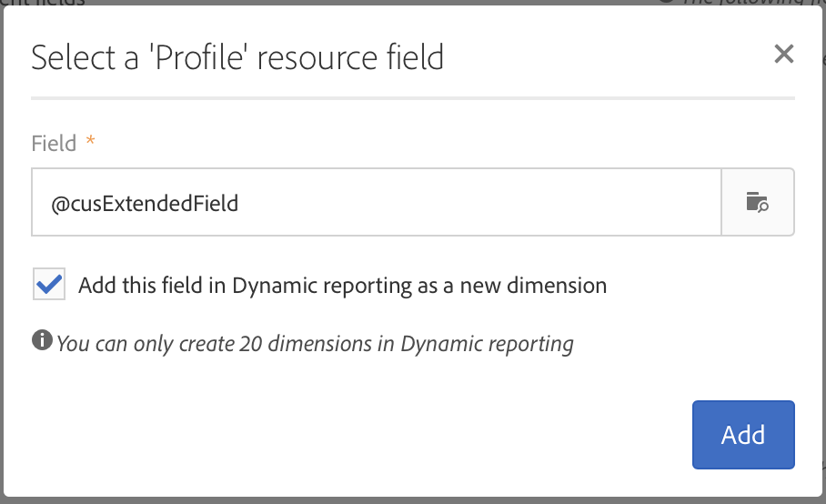826x504 pixels.
Task: Select the magnifier folder button next to Field
Action: [757, 202]
